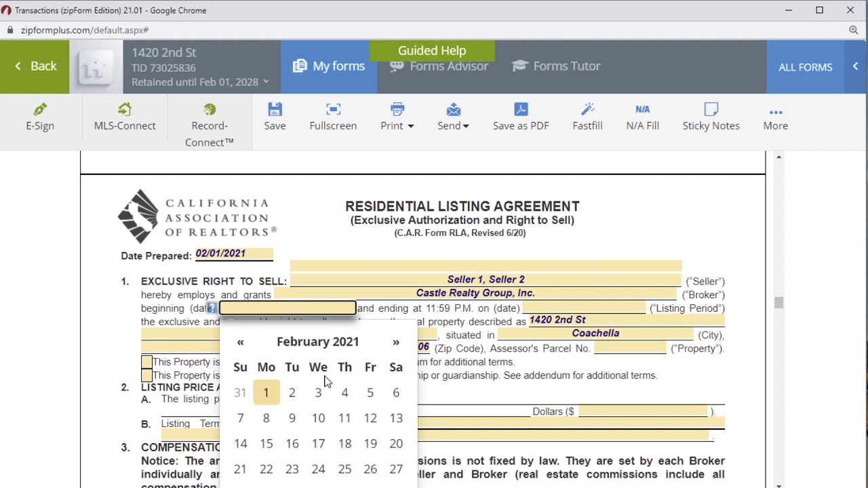This screenshot has width=868, height=488.
Task: Click the listing price Dollars field
Action: [x=643, y=411]
